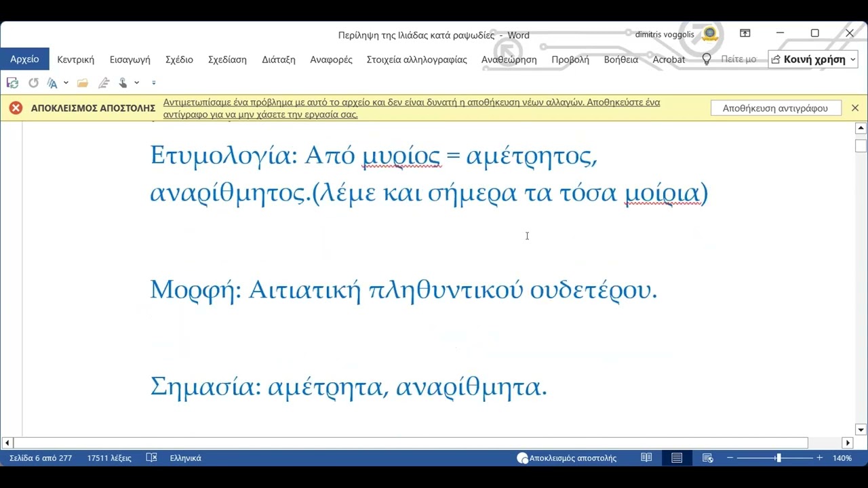Close the yellow warning message bar
The height and width of the screenshot is (488, 868).
854,108
